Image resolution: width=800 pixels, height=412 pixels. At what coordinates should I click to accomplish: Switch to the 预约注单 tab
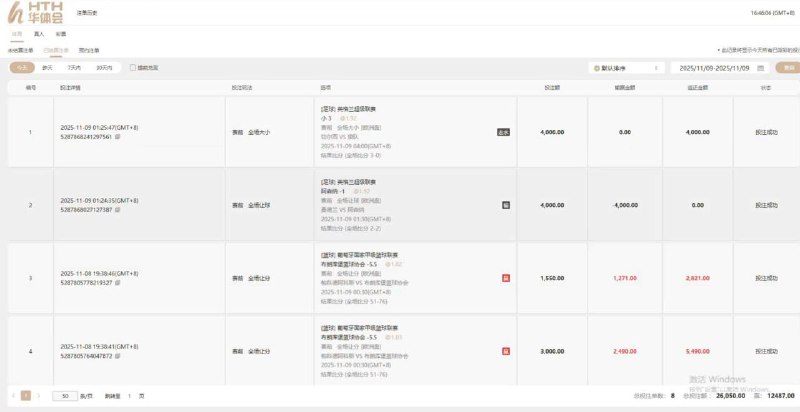(x=89, y=49)
